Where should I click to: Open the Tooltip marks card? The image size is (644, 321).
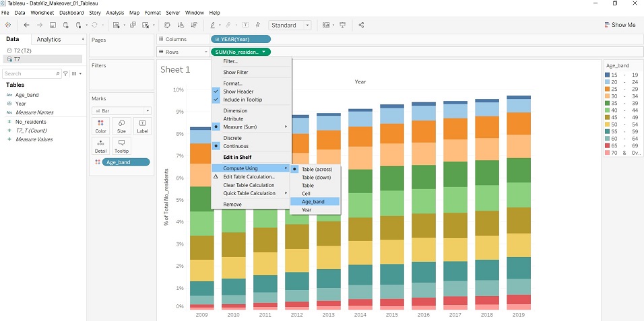pos(121,145)
